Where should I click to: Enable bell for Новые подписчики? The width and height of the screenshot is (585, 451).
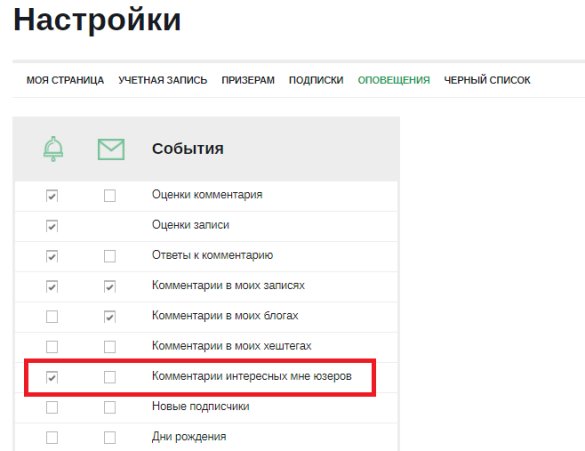point(52,407)
